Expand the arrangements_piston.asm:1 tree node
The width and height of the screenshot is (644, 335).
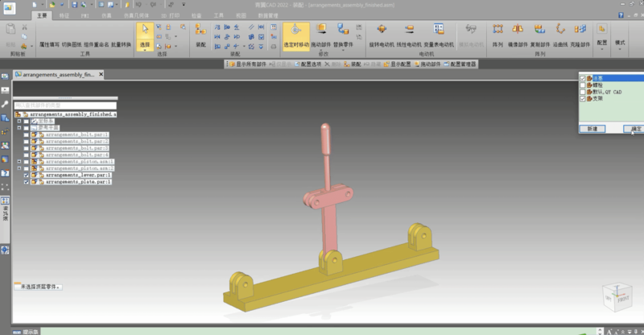[x=19, y=162]
